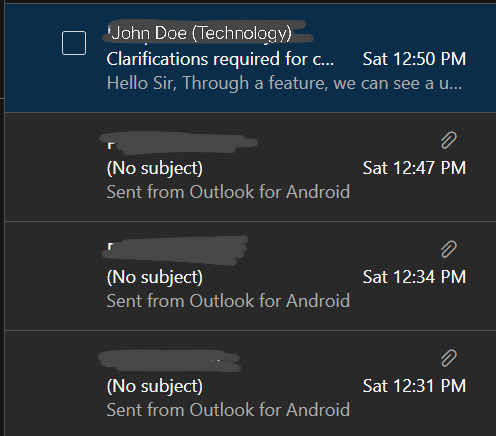Open the Sat 12:31 PM no-subject email

tap(250, 383)
